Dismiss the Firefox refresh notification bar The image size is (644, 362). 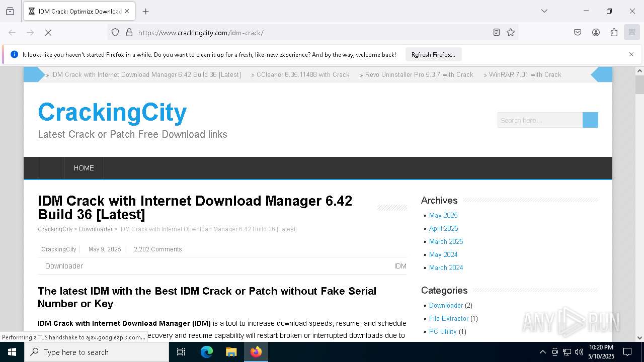631,54
